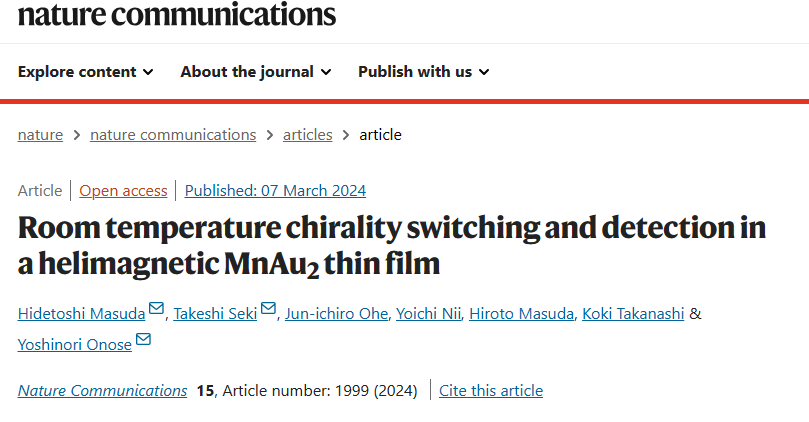Expand Publish with us menu
The width and height of the screenshot is (809, 422).
point(424,72)
